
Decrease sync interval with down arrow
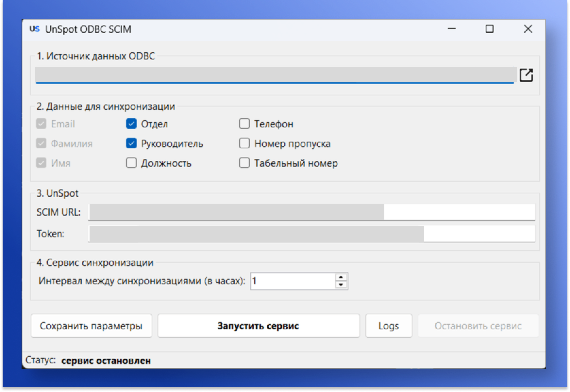341,285
